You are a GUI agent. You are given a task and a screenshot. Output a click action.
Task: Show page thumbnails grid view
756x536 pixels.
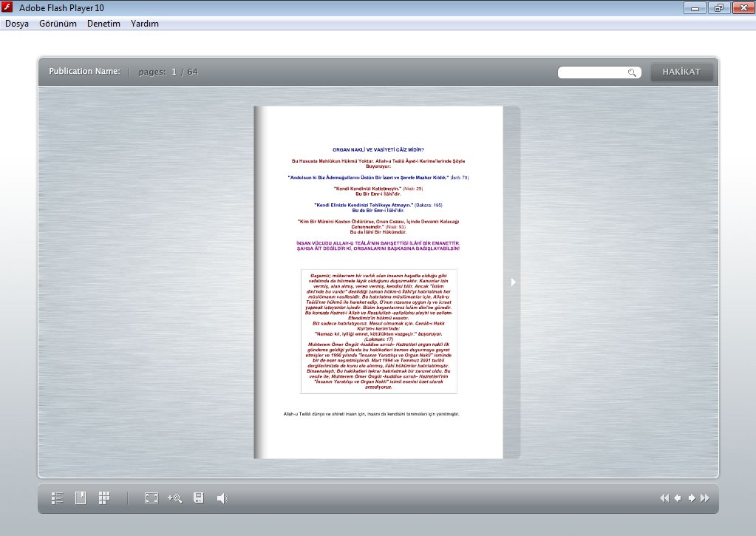tap(104, 498)
